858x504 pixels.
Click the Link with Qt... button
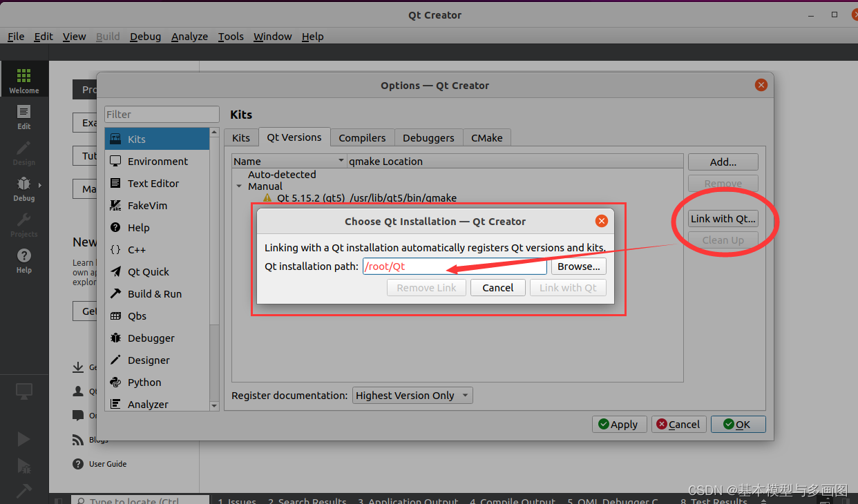pyautogui.click(x=723, y=219)
